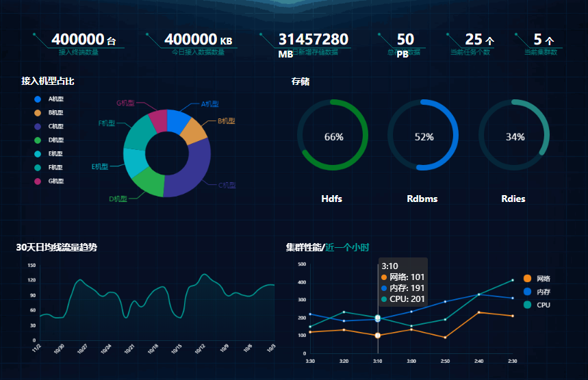This screenshot has width=588, height=380.
Task: Click the G机型 pie callout label
Action: click(x=125, y=103)
